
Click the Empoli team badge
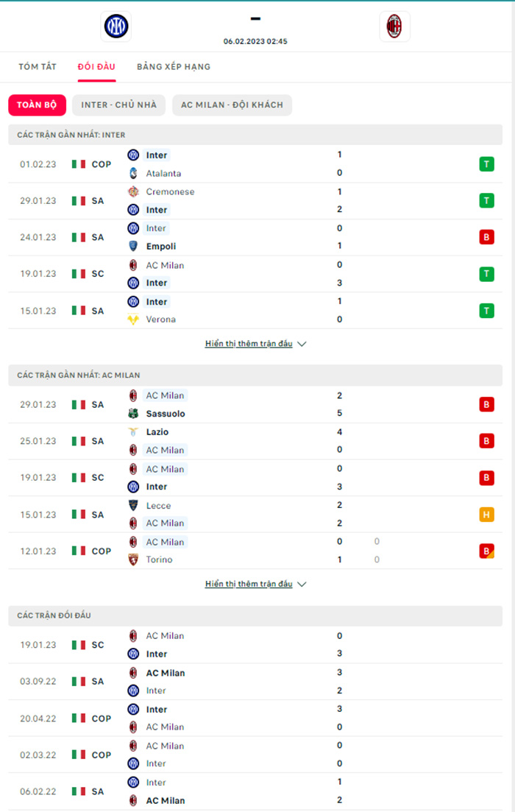[133, 247]
